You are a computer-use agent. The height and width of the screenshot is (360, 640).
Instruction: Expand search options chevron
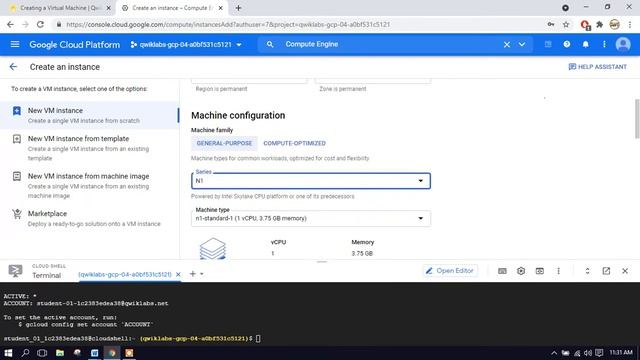522,44
